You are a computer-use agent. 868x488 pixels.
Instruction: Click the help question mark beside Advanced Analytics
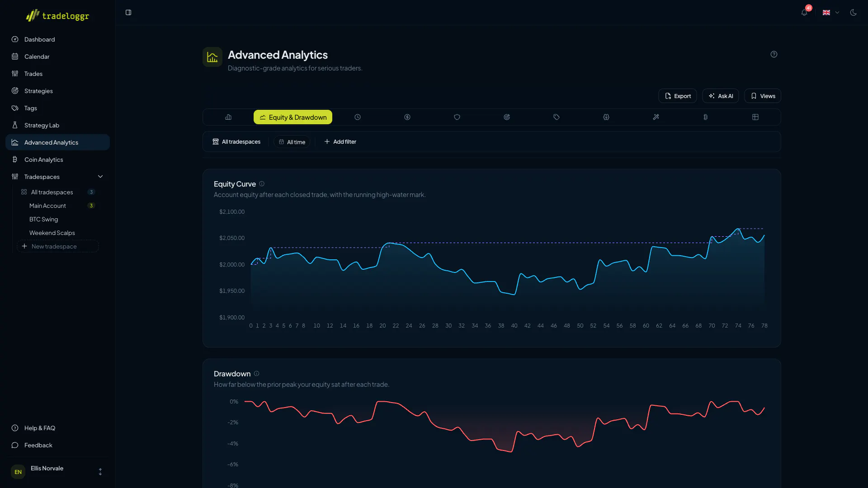[x=774, y=54]
